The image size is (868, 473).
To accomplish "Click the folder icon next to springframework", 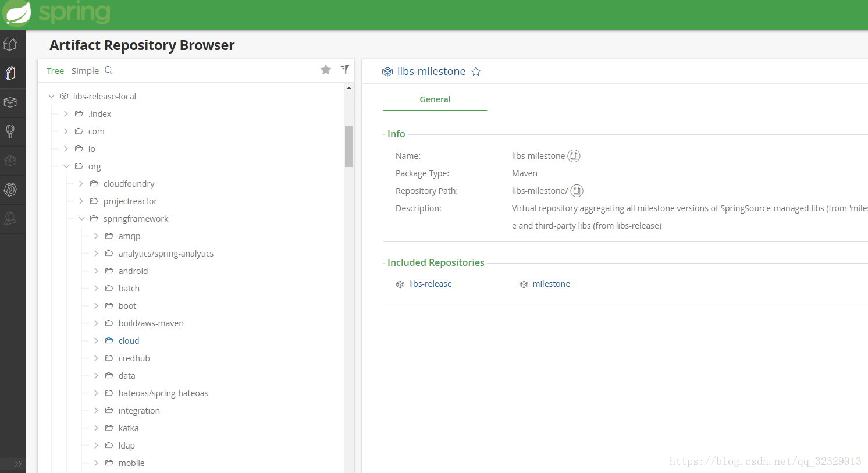I will click(94, 219).
